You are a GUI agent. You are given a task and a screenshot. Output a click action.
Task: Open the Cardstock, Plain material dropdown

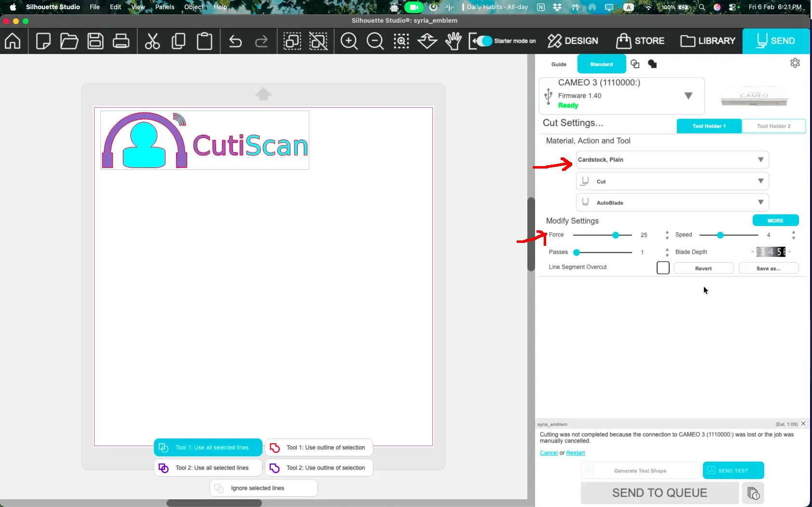(672, 160)
